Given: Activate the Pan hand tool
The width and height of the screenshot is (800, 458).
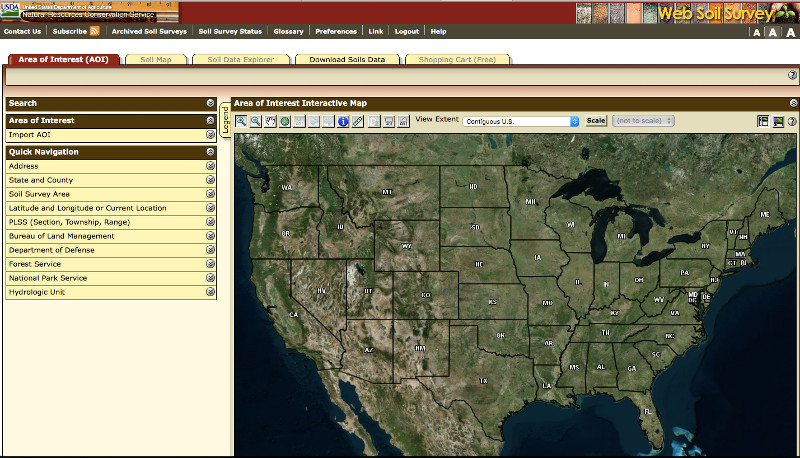Looking at the screenshot, I should click(x=270, y=121).
